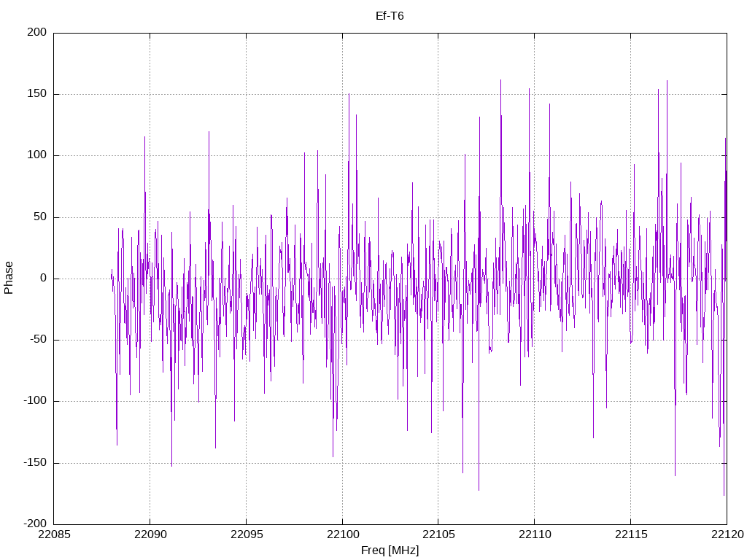Click the y-axis tick label '0'
Viewport: 747px width, 560px height.
coord(44,278)
